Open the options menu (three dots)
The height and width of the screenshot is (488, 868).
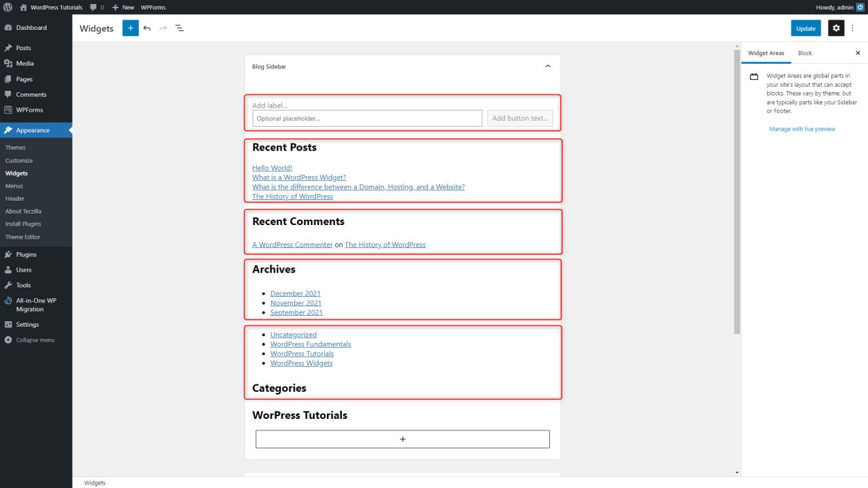pos(853,28)
